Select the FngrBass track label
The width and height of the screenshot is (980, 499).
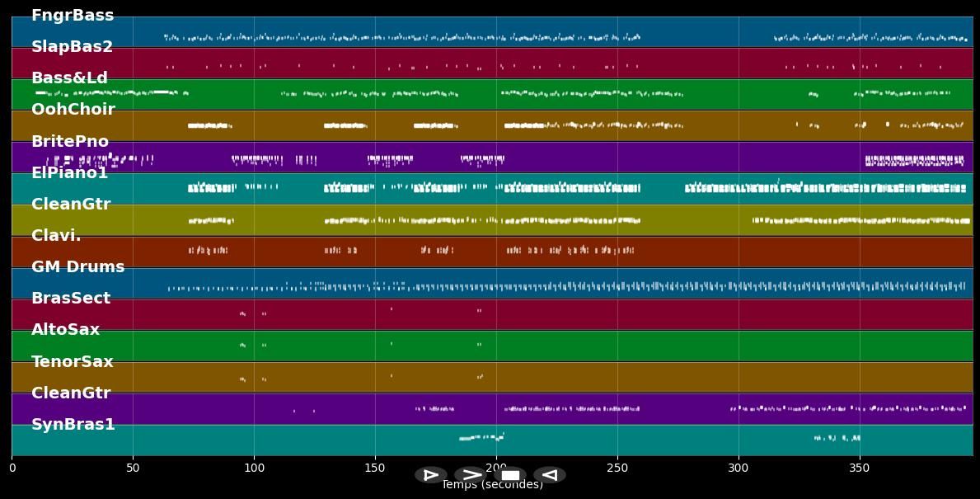(73, 16)
